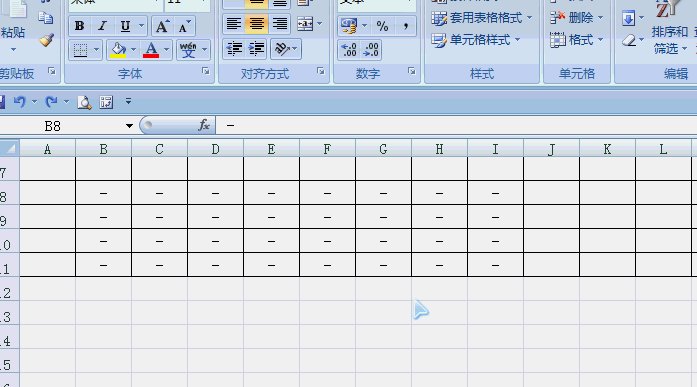Viewport: 697px width, 387px height.
Task: Open the 数字 number dialog launcher
Action: point(412,71)
